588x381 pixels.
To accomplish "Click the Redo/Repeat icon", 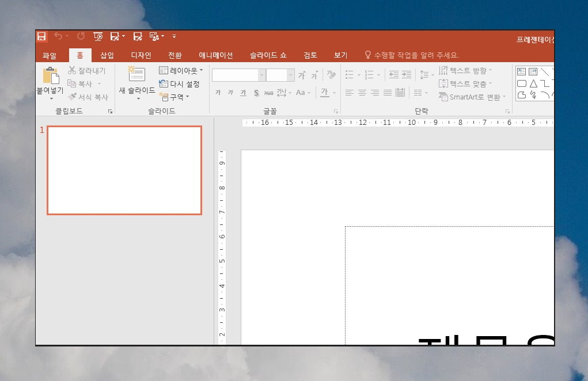I will point(81,36).
